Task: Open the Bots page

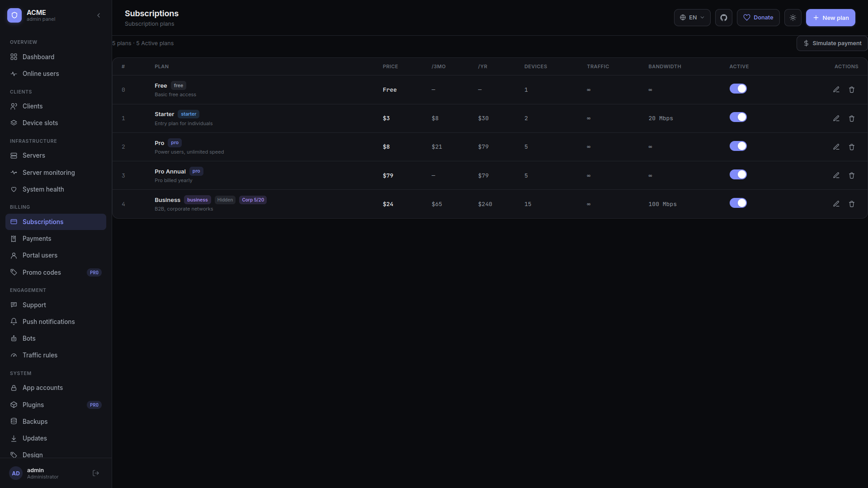Action: (x=56, y=338)
